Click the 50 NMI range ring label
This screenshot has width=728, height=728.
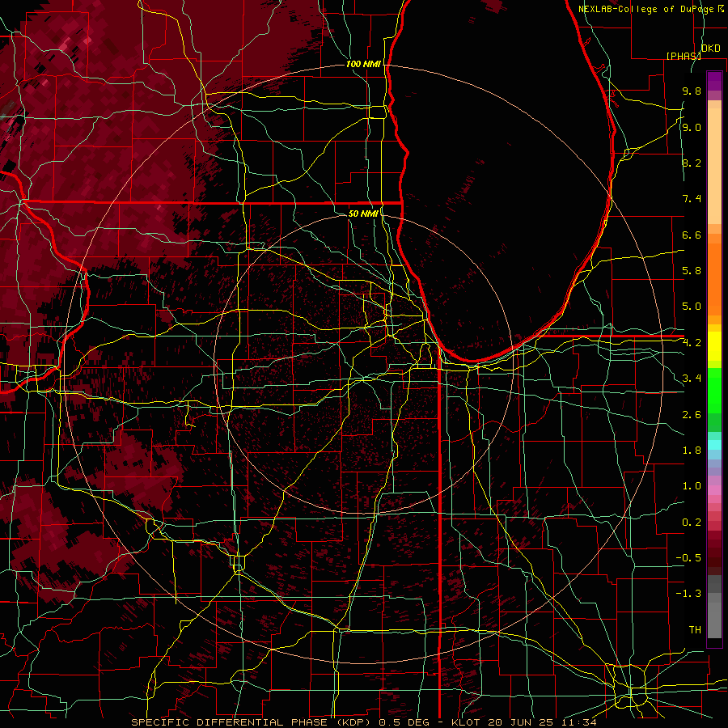363,214
